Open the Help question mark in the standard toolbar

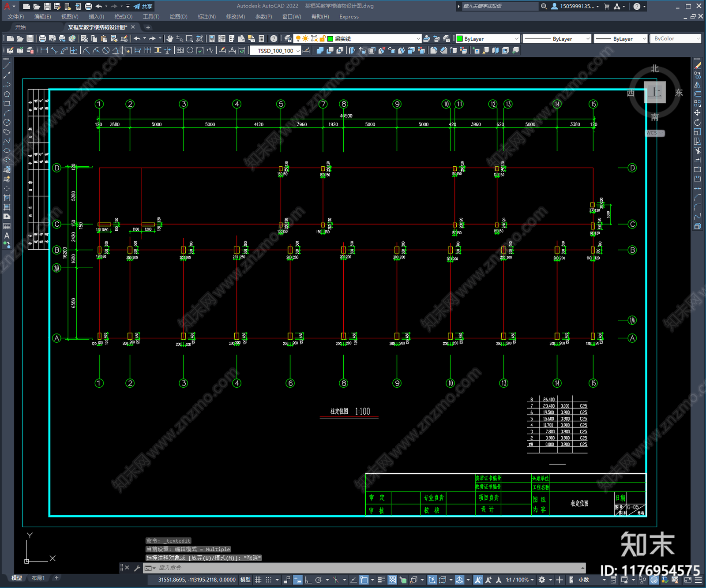point(274,39)
